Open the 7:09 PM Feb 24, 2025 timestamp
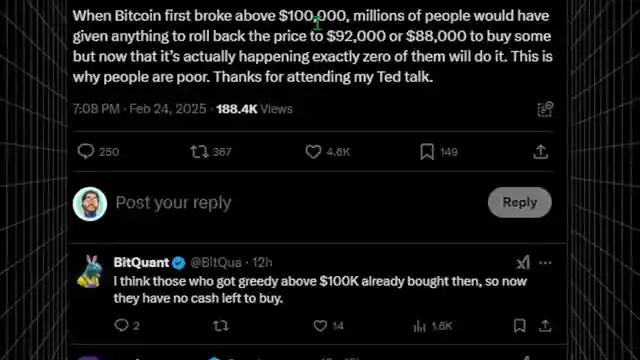Viewport: 640px width, 360px height. click(139, 109)
